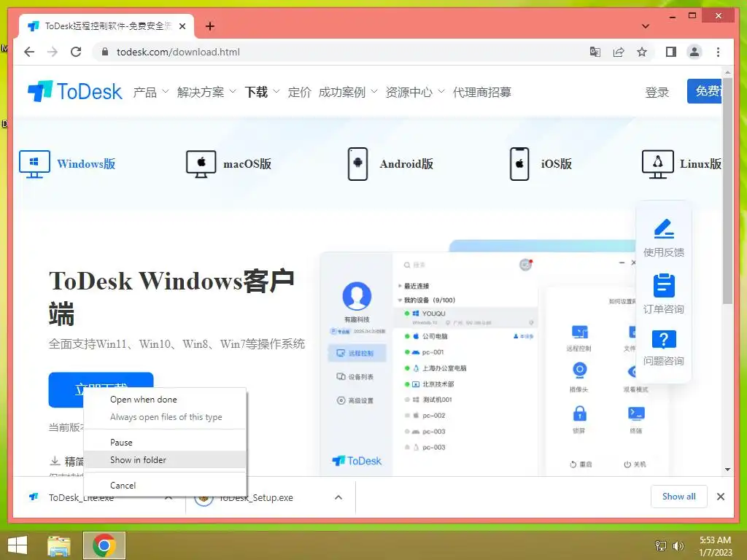Open Chrome three-dot menu
This screenshot has width=747, height=560.
pyautogui.click(x=718, y=52)
